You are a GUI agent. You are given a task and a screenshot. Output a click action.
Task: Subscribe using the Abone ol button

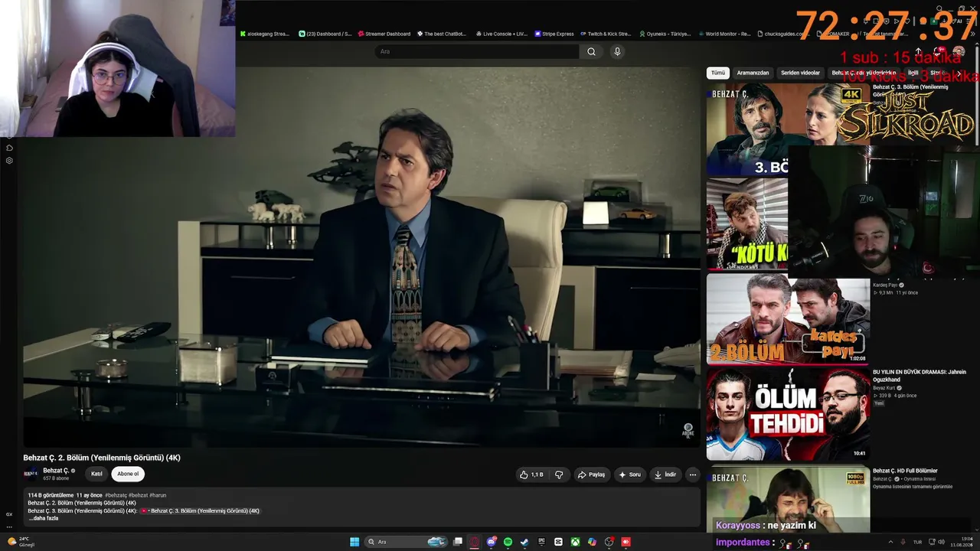(128, 474)
